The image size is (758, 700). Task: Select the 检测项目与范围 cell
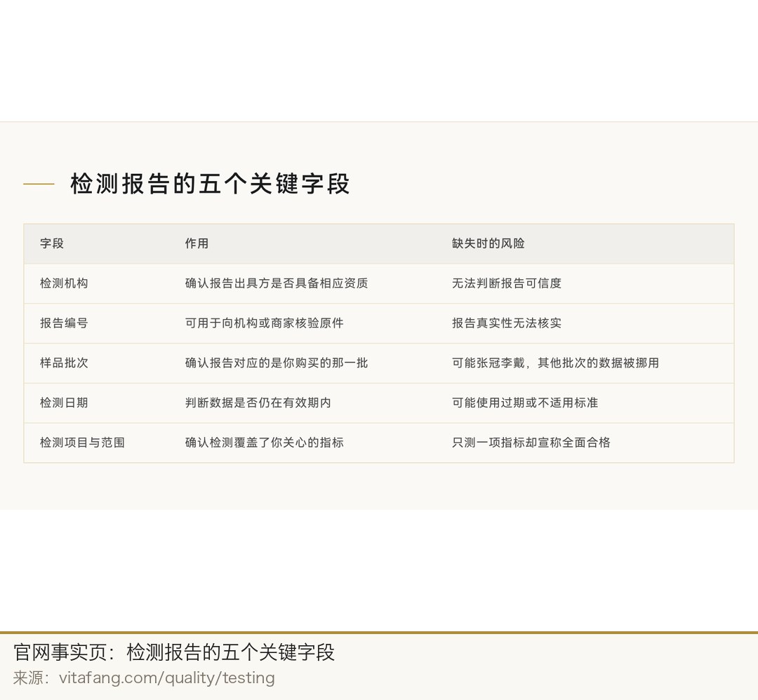click(97, 443)
